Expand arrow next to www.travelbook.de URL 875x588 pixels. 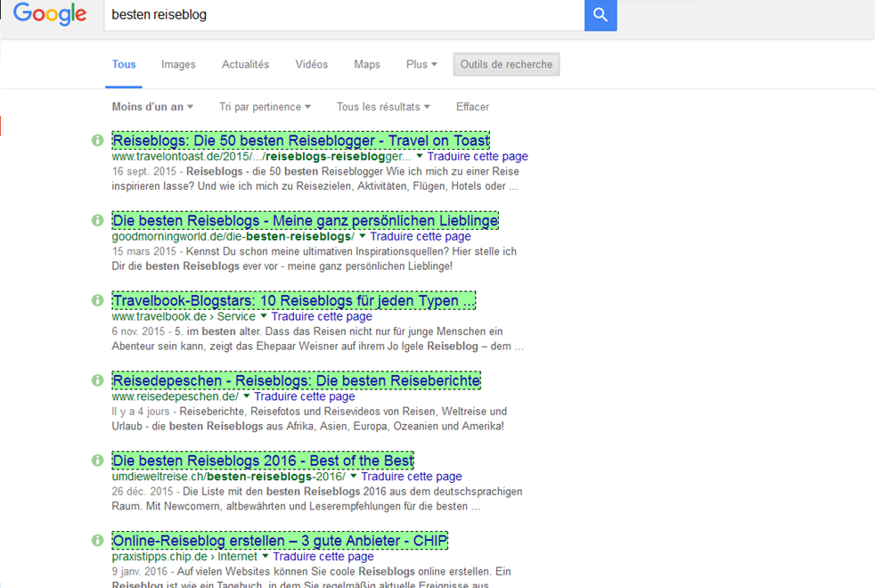pyautogui.click(x=264, y=316)
